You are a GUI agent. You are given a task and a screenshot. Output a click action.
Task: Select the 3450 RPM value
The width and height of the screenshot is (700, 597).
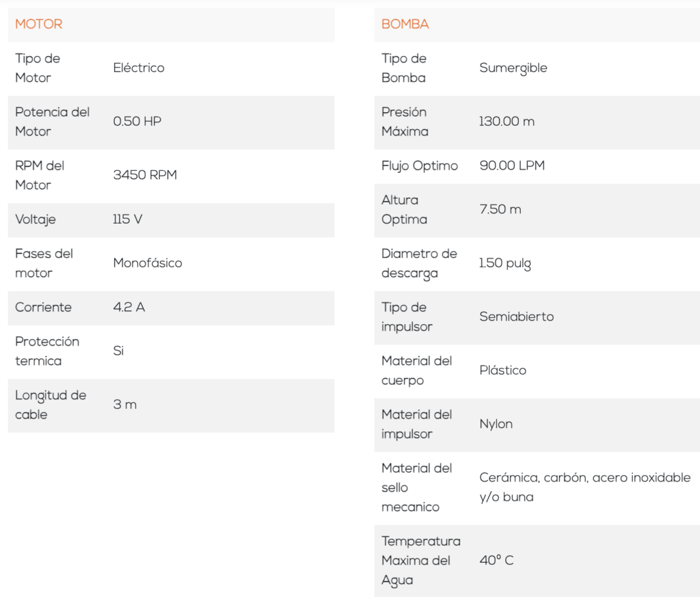coord(145,175)
